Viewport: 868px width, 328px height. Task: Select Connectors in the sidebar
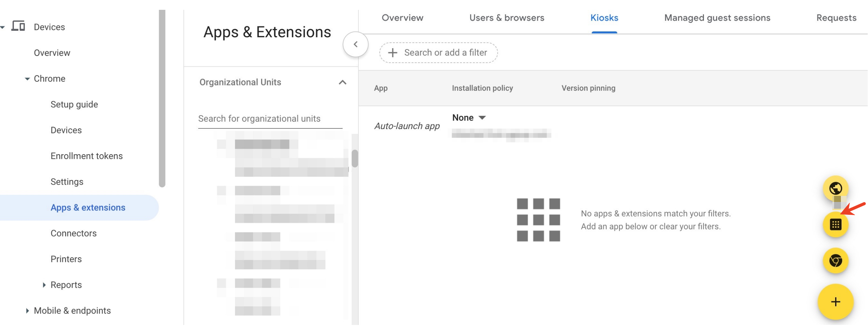[x=73, y=233]
